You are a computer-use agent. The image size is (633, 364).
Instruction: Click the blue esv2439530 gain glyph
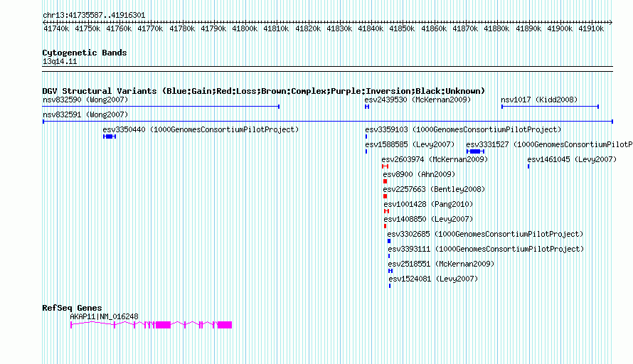tap(367, 107)
